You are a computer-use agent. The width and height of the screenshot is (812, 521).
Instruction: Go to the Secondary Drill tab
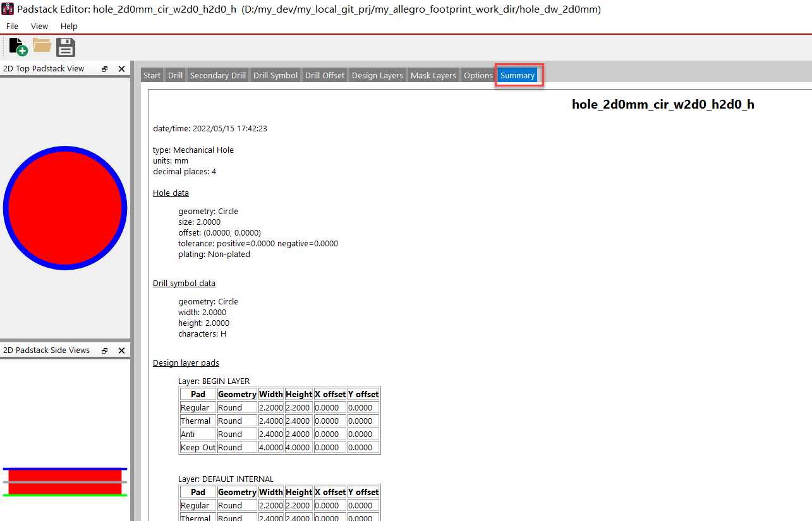(217, 75)
